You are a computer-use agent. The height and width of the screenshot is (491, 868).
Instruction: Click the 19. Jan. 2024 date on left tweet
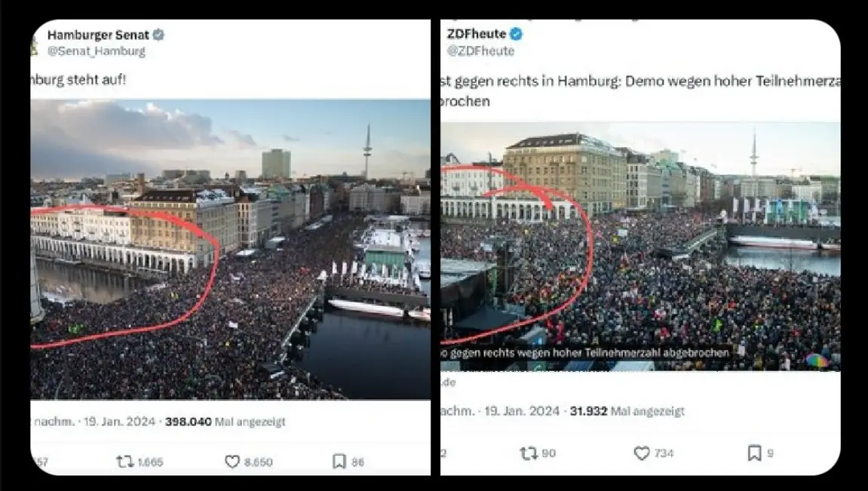click(120, 422)
